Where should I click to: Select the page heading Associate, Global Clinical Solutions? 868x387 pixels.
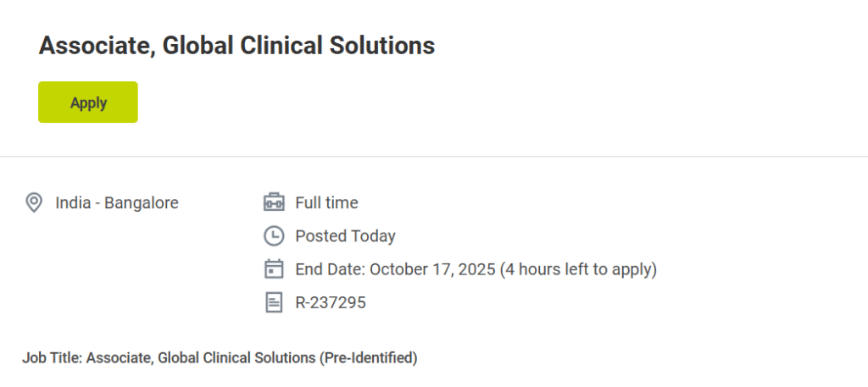236,46
